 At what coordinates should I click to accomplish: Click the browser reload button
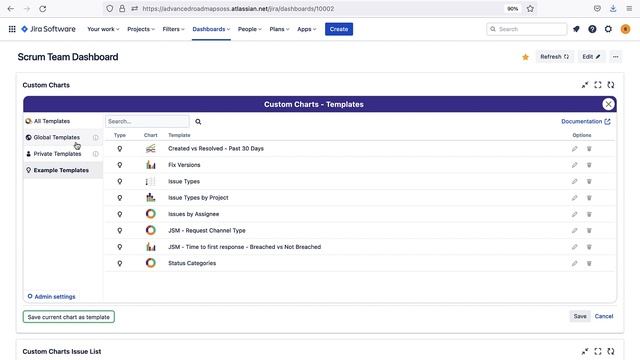(x=42, y=9)
